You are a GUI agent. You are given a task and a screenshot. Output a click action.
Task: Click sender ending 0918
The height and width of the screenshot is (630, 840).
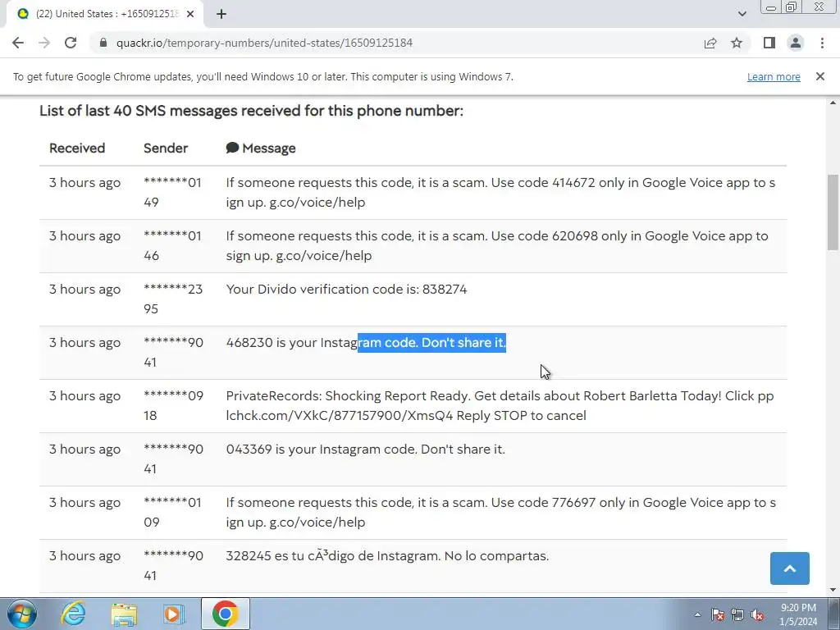point(173,406)
